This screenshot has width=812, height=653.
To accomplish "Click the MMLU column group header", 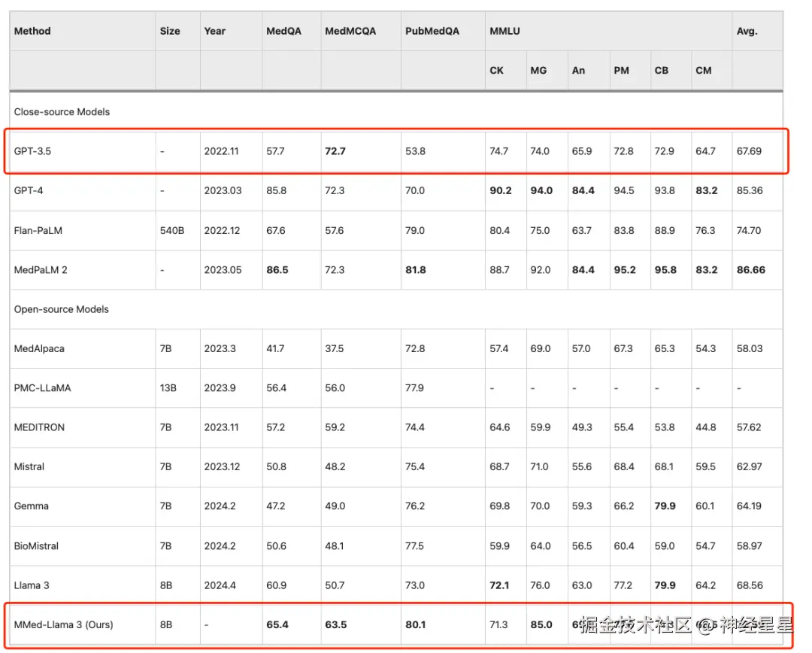I will click(x=504, y=32).
